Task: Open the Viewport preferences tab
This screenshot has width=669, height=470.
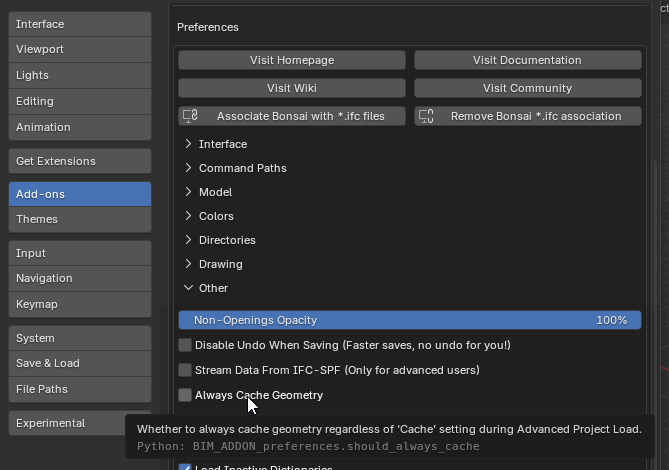Action: tap(80, 49)
